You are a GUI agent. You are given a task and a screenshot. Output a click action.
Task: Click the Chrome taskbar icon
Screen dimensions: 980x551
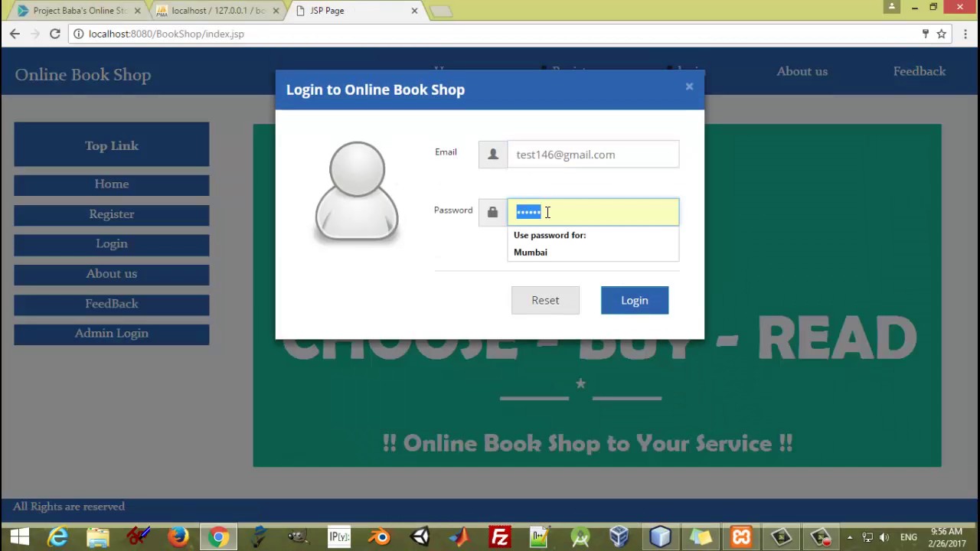(218, 537)
